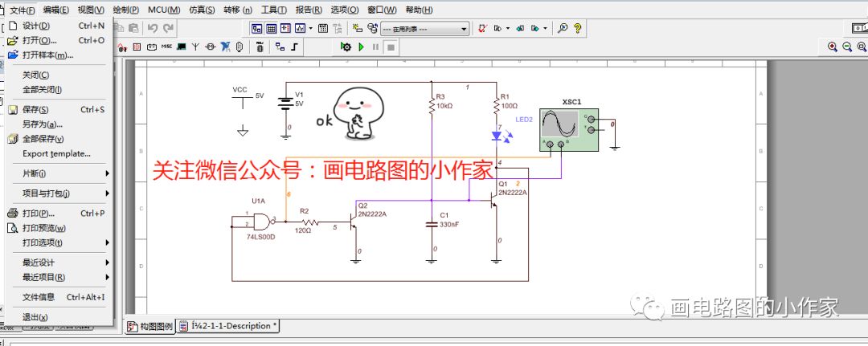Switch to the 构图图例 sheet tab
This screenshot has width=868, height=346.
click(x=150, y=326)
